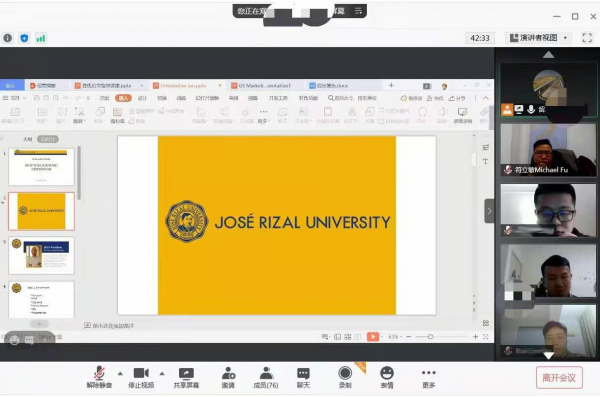Select slide 4 thumbnail in WPS
This screenshot has width=600, height=397.
(41, 299)
